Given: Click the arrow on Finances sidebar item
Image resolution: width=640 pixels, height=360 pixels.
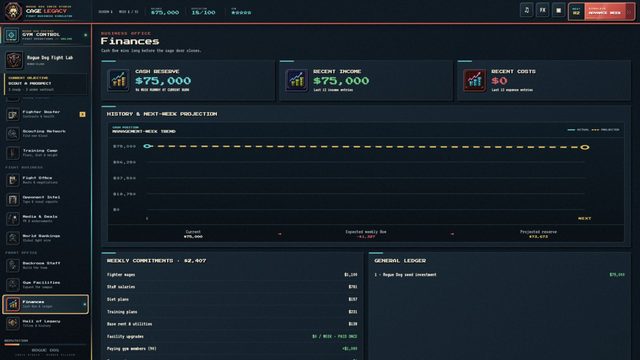Looking at the screenshot, I should click(84, 304).
